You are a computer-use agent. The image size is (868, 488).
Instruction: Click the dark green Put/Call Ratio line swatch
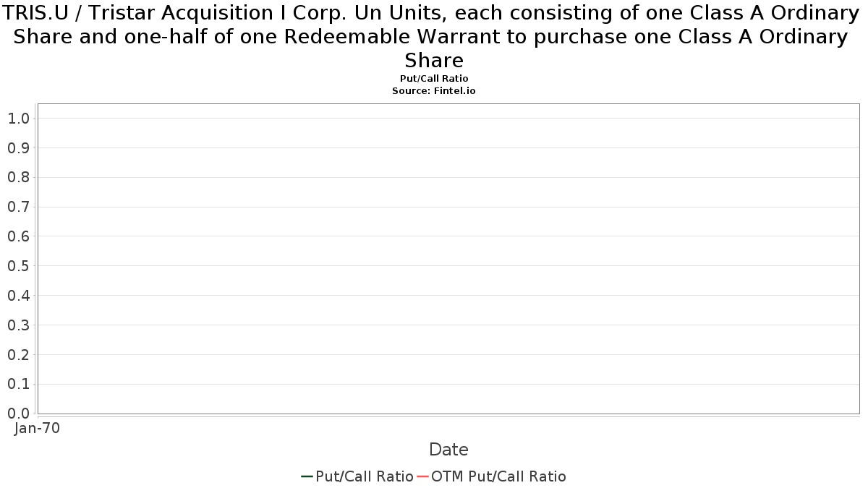[307, 476]
